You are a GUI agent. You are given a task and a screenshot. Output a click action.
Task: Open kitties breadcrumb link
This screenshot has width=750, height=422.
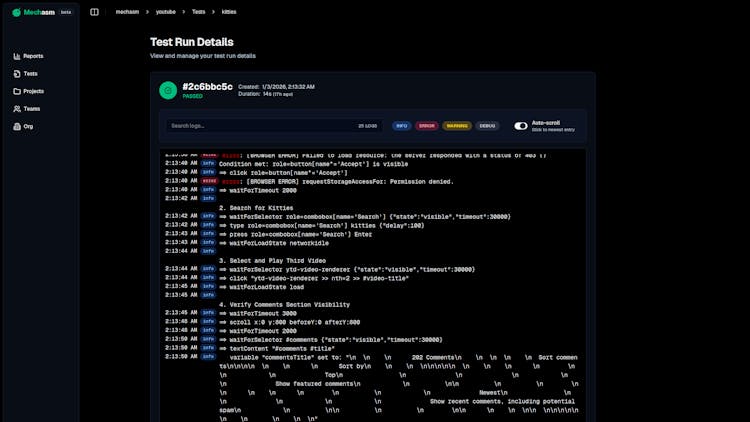click(229, 12)
